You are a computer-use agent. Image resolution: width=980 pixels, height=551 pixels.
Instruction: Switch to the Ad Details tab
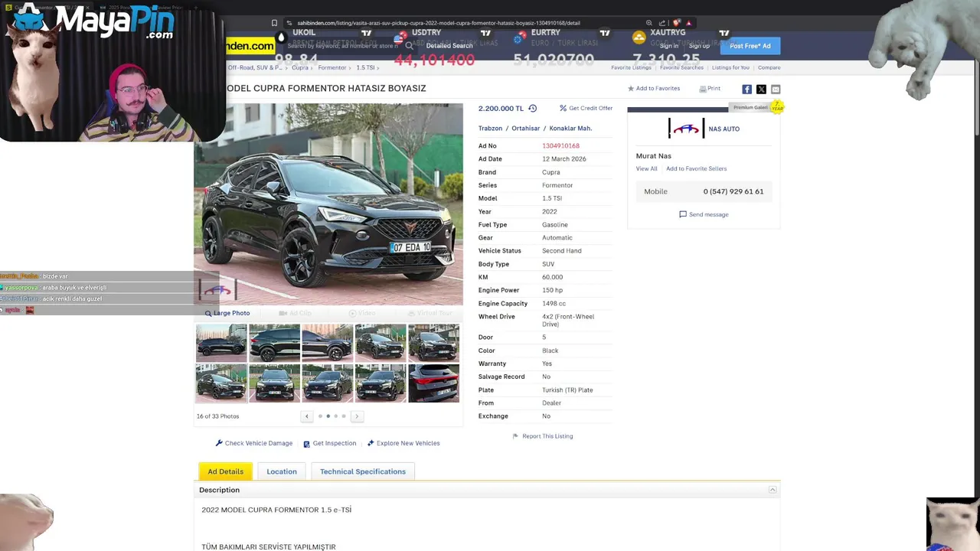pyautogui.click(x=226, y=471)
